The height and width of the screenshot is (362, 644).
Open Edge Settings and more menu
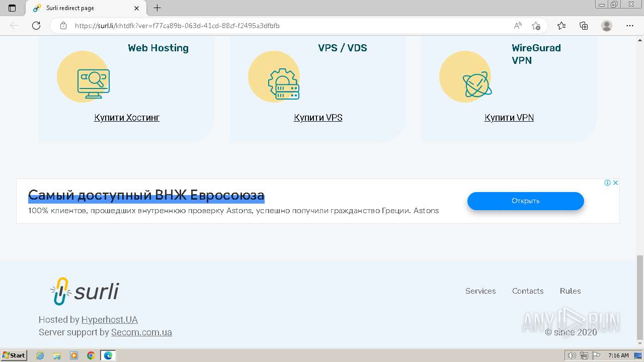click(630, 26)
